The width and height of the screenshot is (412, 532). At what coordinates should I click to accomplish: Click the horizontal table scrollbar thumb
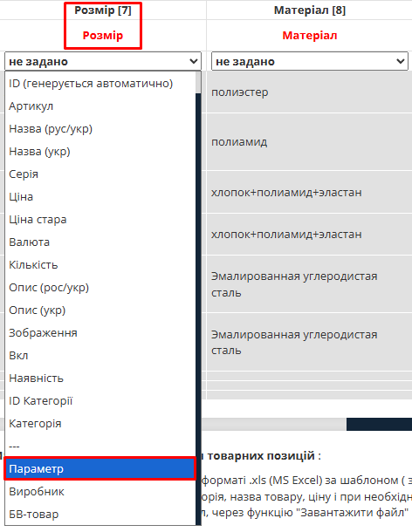(x=379, y=424)
